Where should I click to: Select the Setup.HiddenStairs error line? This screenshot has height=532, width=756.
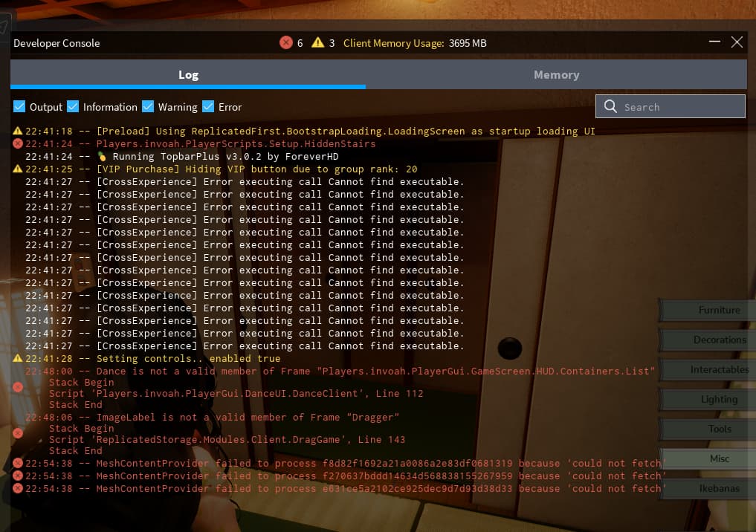pyautogui.click(x=200, y=143)
